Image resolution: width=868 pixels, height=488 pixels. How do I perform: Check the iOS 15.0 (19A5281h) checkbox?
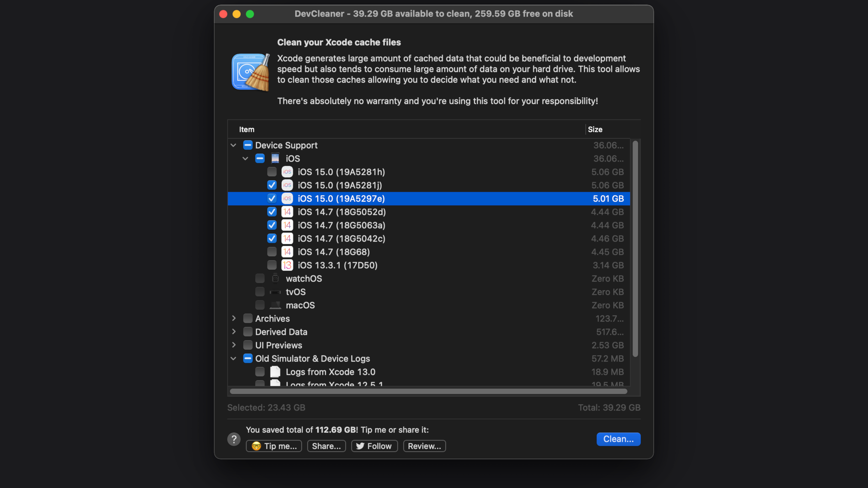[271, 172]
